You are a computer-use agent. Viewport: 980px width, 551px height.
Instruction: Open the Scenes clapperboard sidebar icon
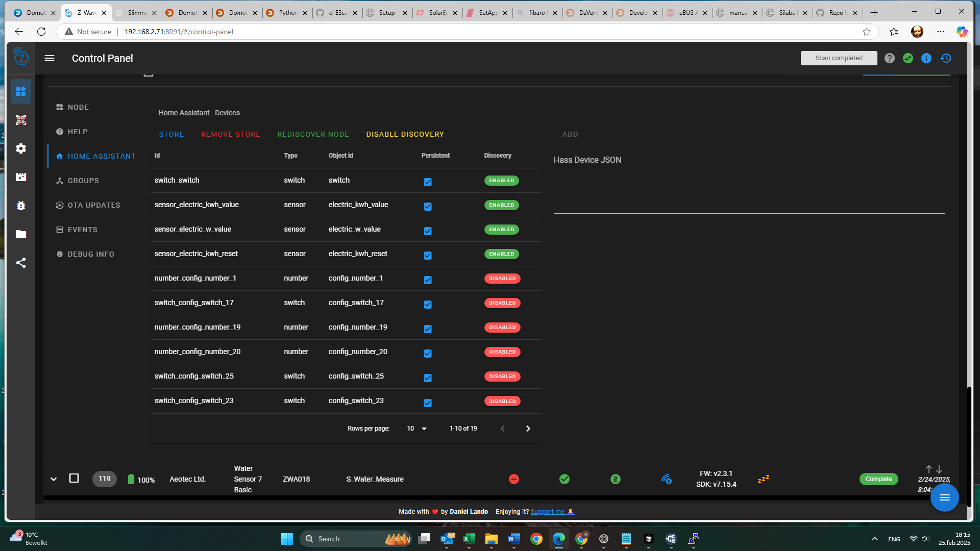21,177
